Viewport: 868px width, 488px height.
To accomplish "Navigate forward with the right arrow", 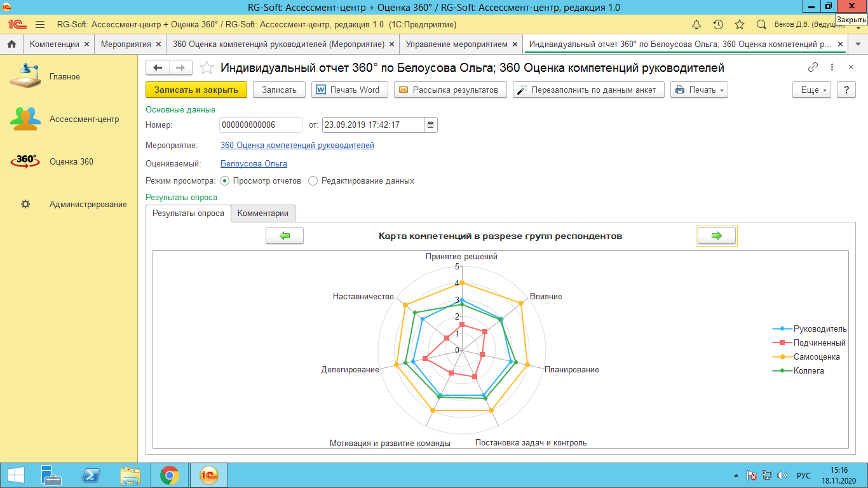I will pyautogui.click(x=181, y=68).
